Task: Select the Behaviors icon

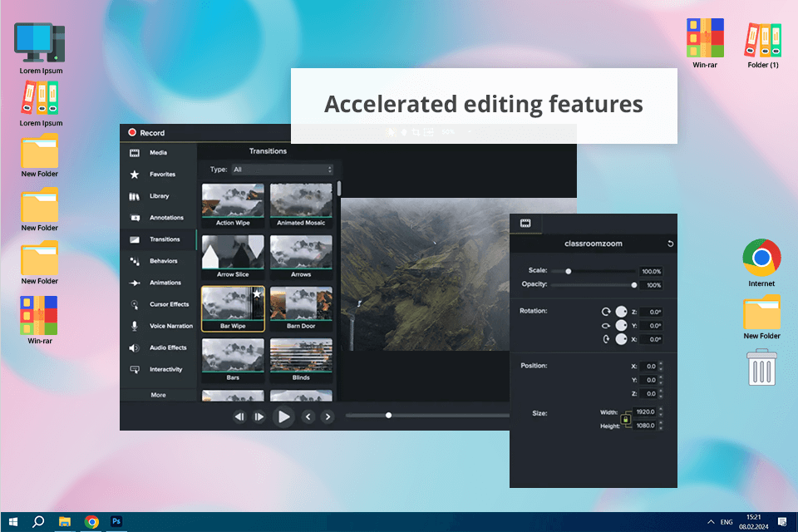Action: [x=135, y=261]
